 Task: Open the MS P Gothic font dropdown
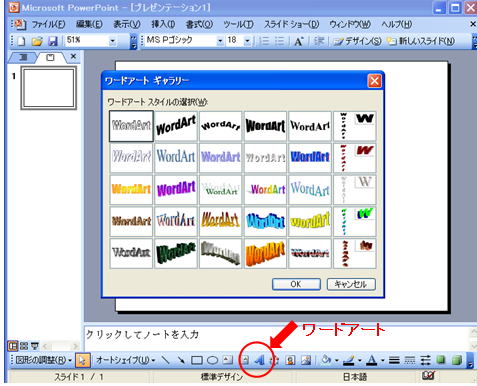[x=220, y=41]
